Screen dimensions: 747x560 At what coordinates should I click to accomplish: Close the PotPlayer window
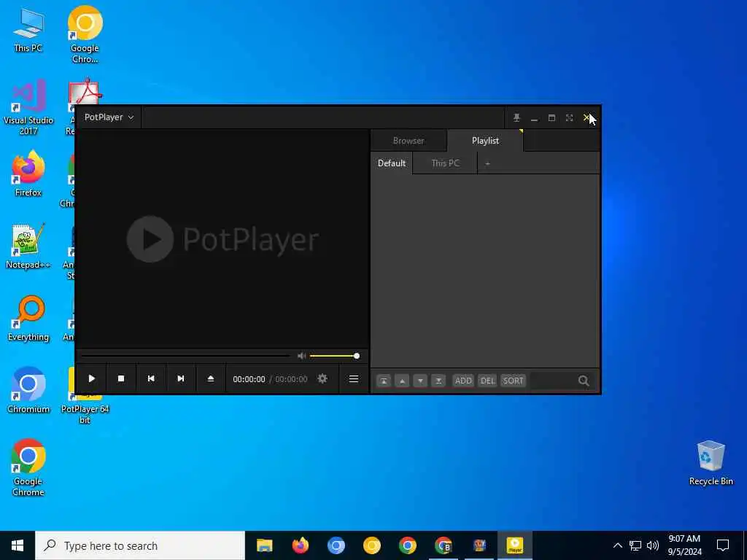tap(587, 117)
